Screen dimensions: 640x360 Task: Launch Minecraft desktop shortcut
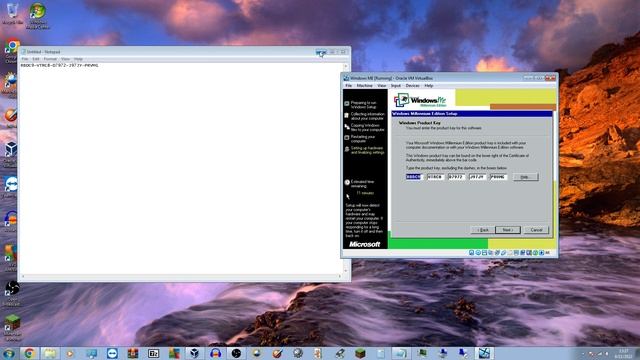(x=11, y=327)
